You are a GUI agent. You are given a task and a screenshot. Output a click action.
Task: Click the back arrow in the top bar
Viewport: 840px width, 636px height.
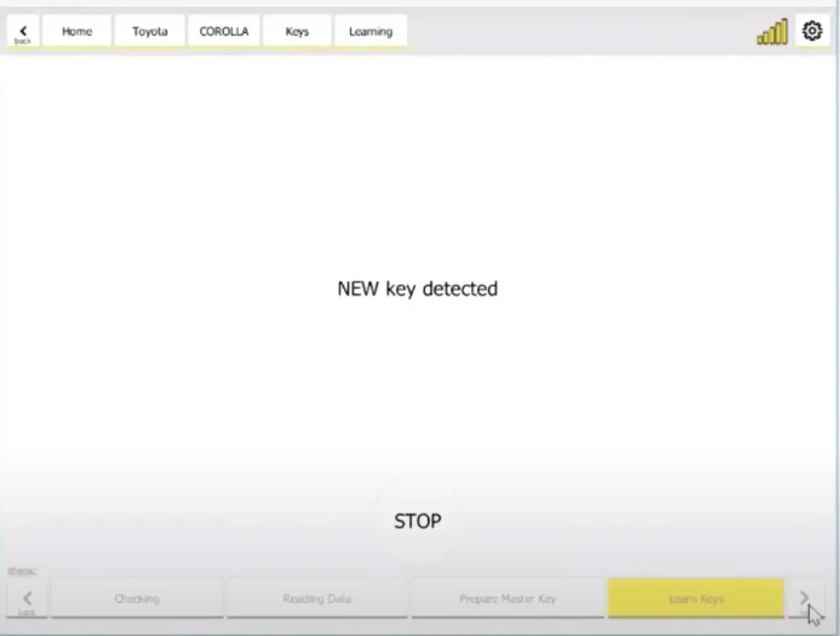23,31
